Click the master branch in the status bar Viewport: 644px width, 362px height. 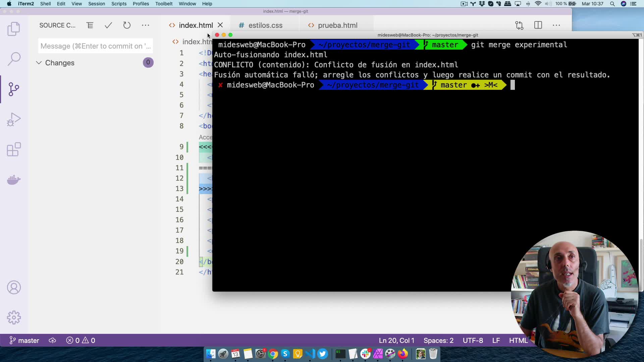point(24,340)
